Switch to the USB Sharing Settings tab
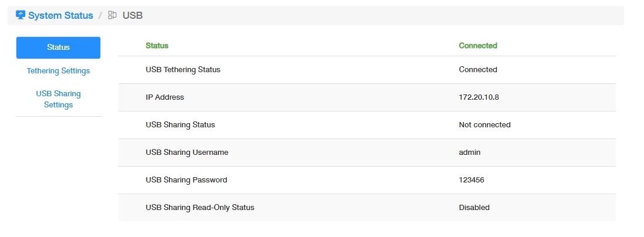This screenshot has height=237, width=644. click(58, 99)
